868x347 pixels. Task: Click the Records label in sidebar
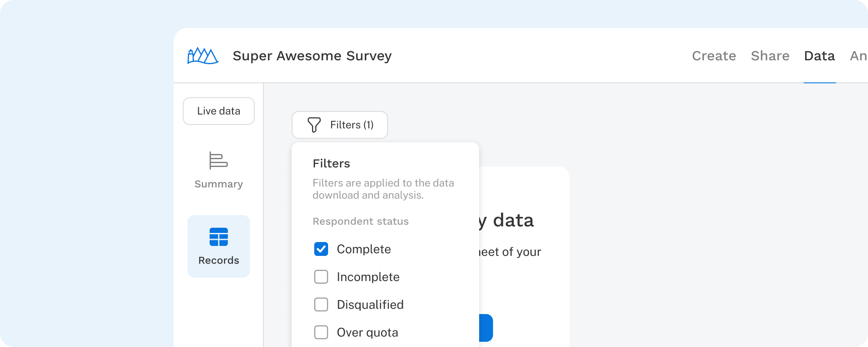point(218,260)
